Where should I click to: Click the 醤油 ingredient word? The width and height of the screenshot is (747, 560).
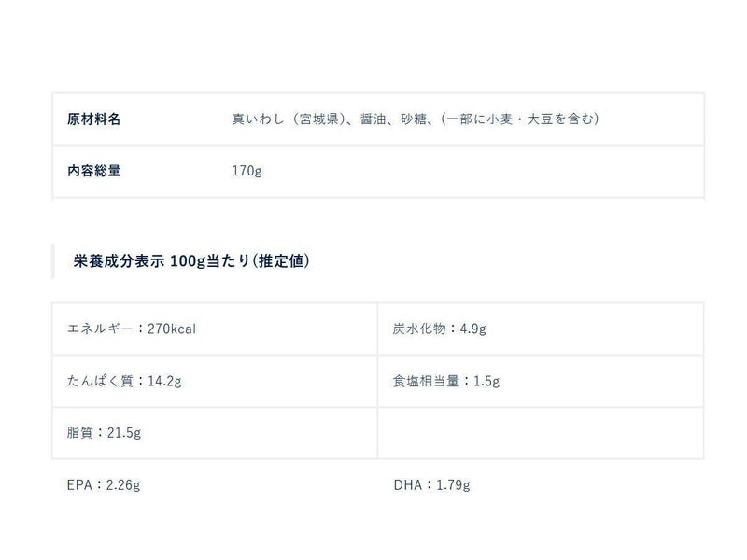click(x=374, y=119)
